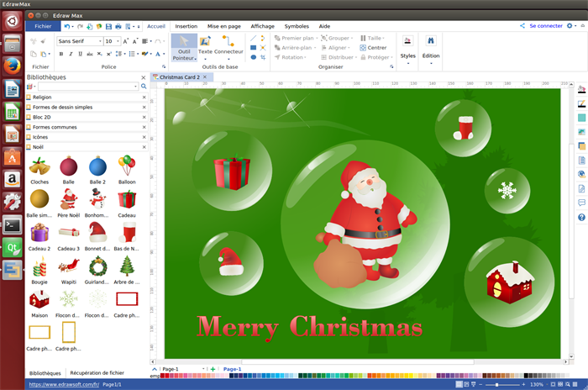
Task: Toggle superscript formatting
Action: click(x=108, y=54)
